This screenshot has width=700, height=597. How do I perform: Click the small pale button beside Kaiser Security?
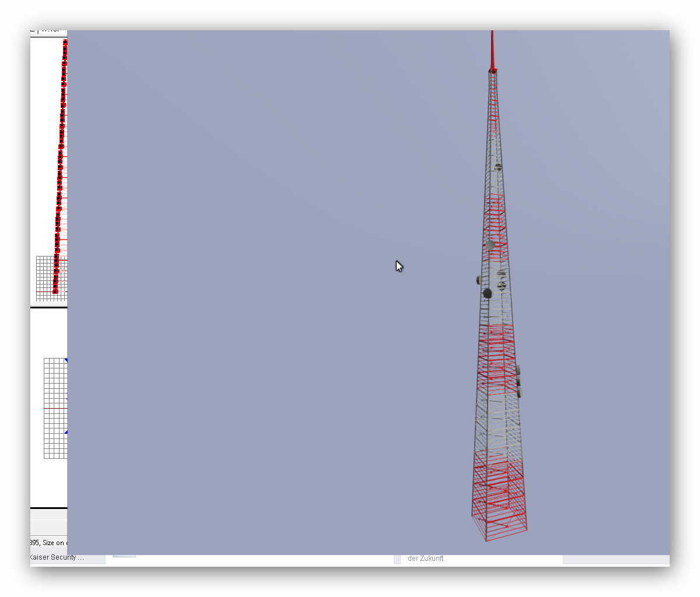coord(124,556)
